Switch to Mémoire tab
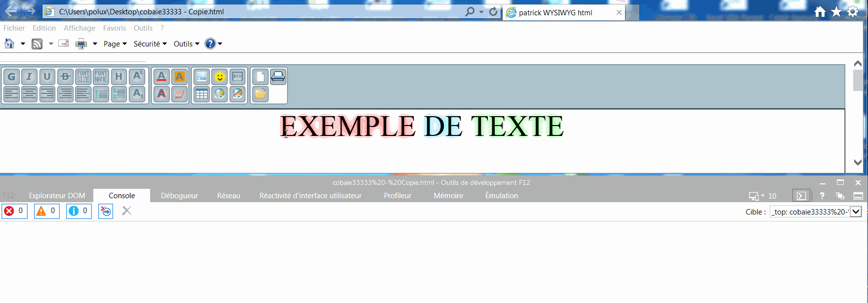 coord(448,196)
